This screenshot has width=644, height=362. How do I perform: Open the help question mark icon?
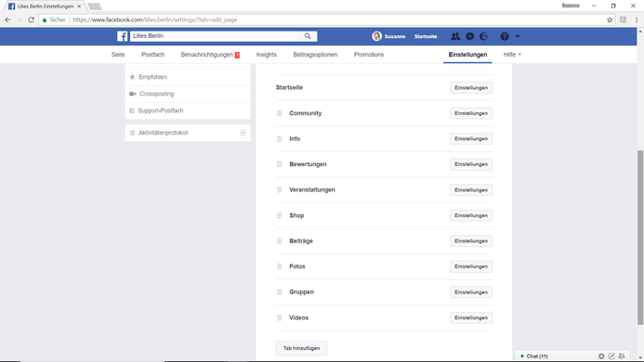tap(505, 36)
